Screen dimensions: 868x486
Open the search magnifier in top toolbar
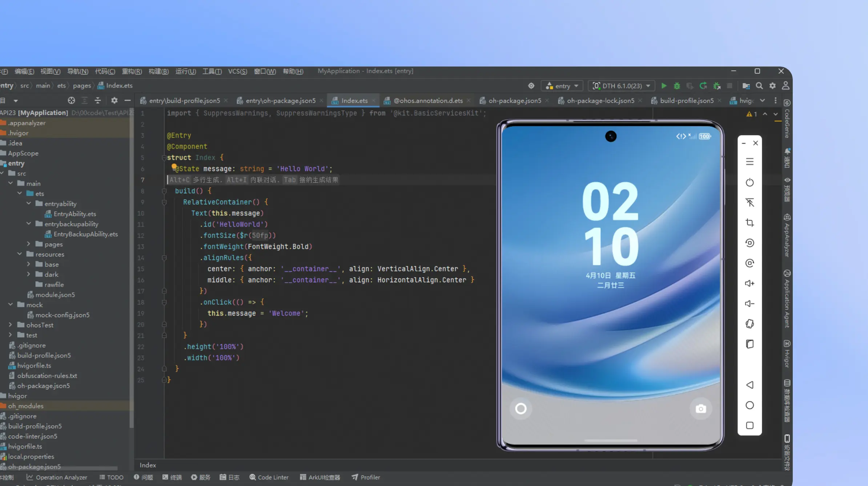point(759,86)
